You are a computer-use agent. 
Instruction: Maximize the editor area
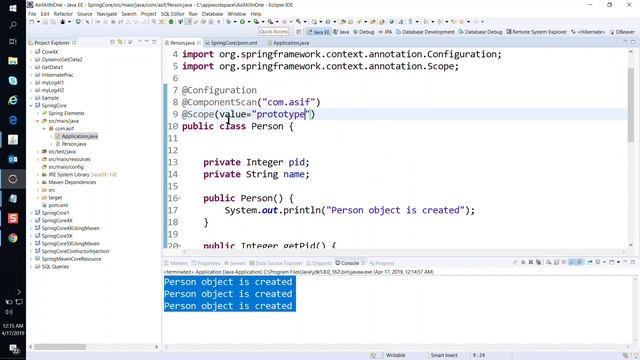pyautogui.click(x=633, y=42)
